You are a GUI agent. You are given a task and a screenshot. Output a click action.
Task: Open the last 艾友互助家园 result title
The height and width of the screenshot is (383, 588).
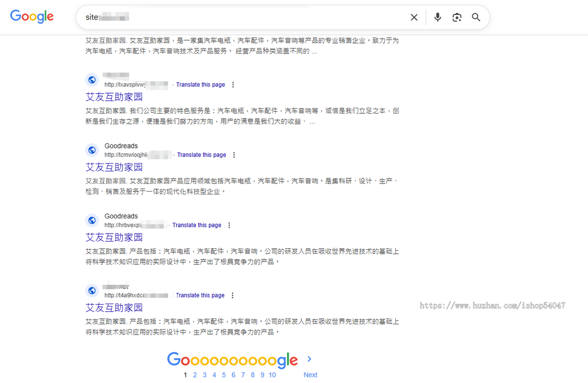click(114, 308)
